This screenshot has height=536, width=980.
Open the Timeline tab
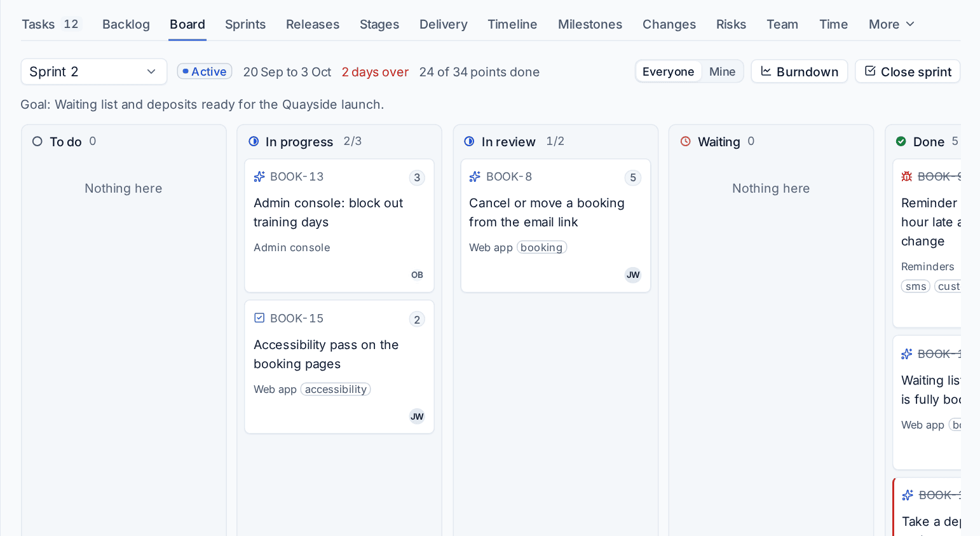click(512, 24)
